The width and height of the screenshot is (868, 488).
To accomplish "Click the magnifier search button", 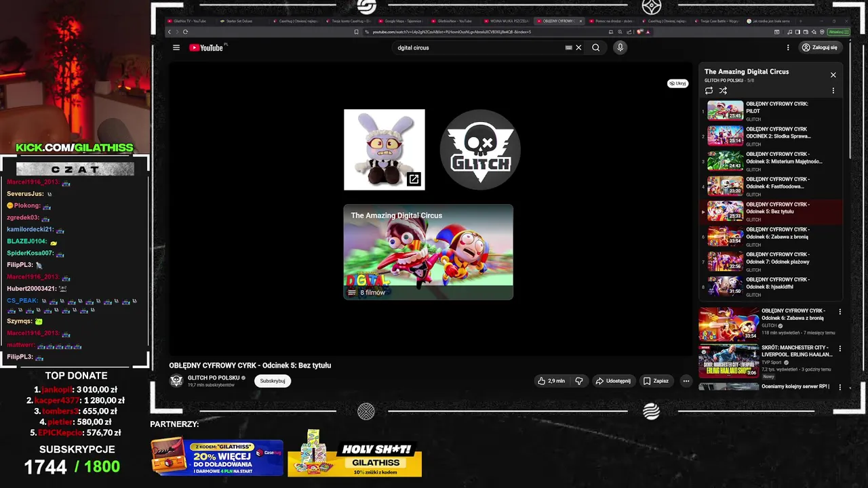I will pyautogui.click(x=596, y=47).
